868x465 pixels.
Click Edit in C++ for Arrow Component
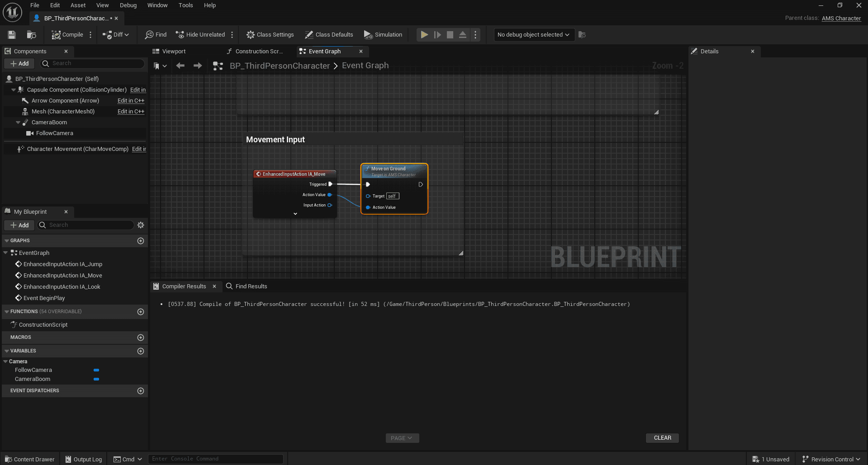pos(131,101)
